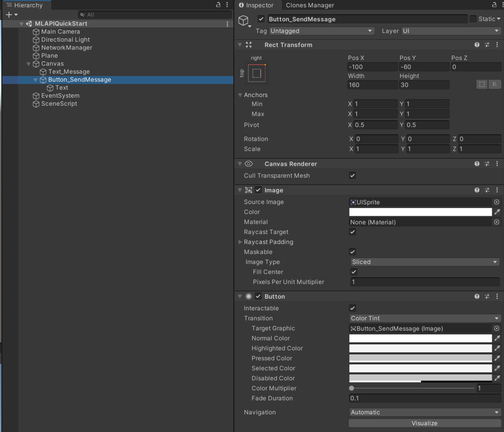Toggle Rect Transform blueprint mode button
504x432 pixels.
(x=482, y=84)
